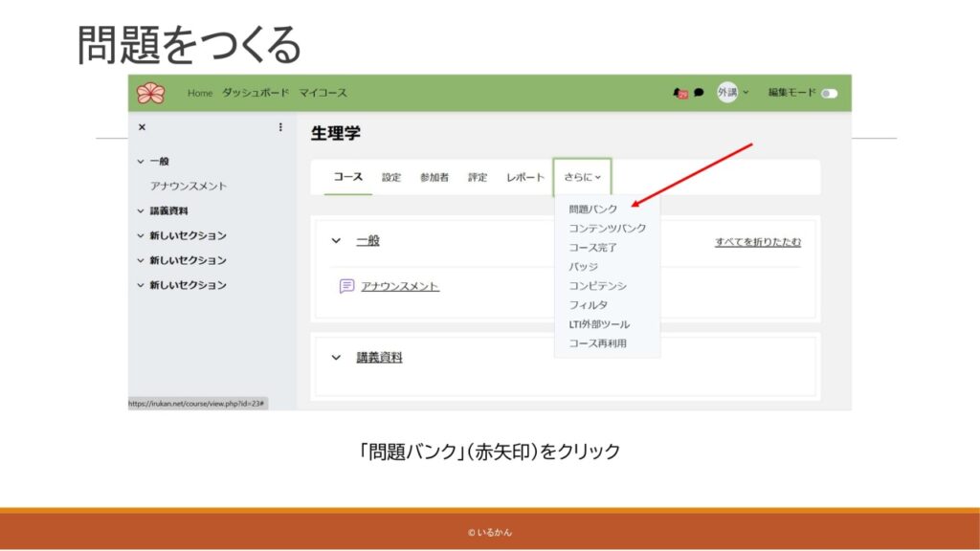The image size is (980, 551).
Task: Select コンテンツバンク from the dropdown menu
Action: (x=607, y=228)
